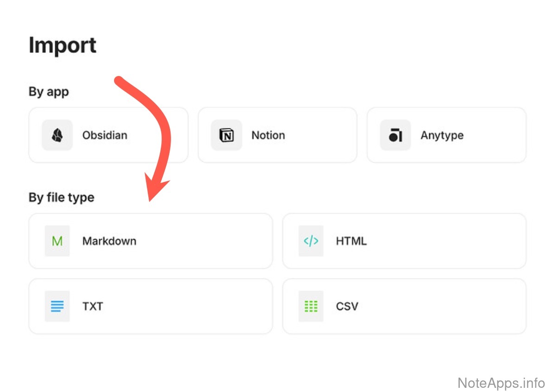Click the blue TXT text-lines icon
The image size is (546, 392).
[x=57, y=306]
